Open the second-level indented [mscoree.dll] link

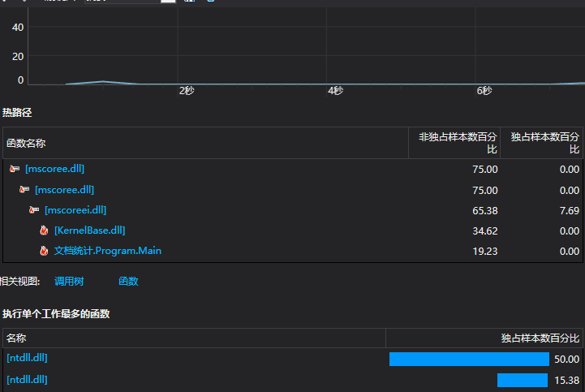(64, 189)
